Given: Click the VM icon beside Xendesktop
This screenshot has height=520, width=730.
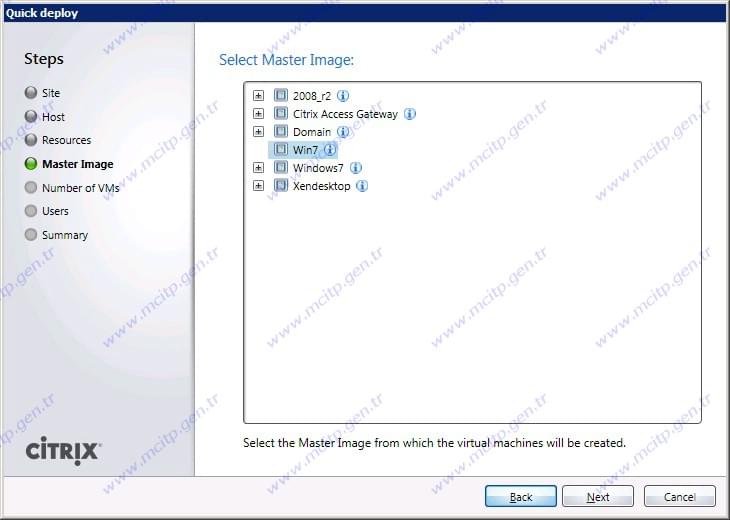Looking at the screenshot, I should (x=281, y=186).
